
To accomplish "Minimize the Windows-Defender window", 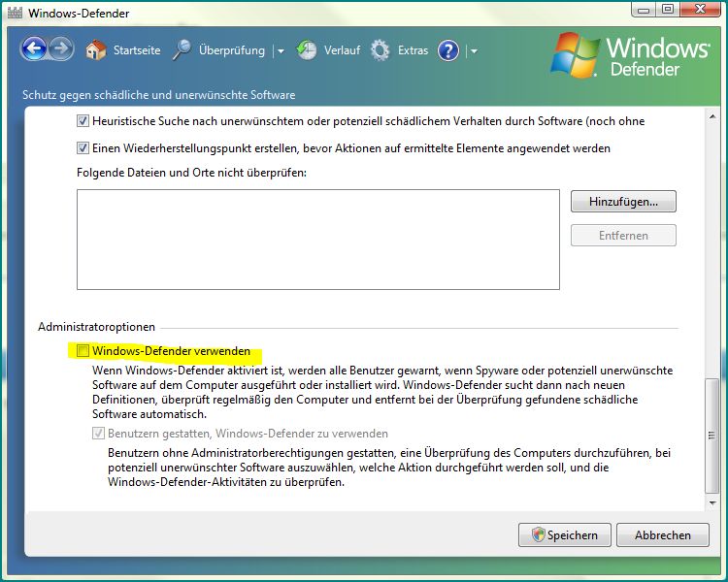I will click(x=643, y=11).
